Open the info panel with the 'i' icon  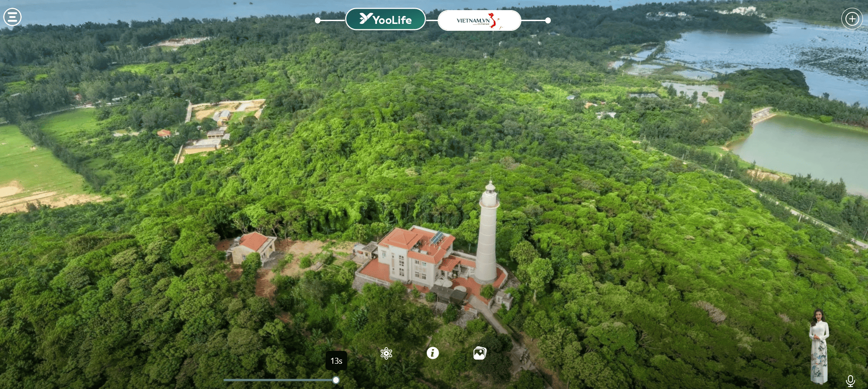(433, 353)
